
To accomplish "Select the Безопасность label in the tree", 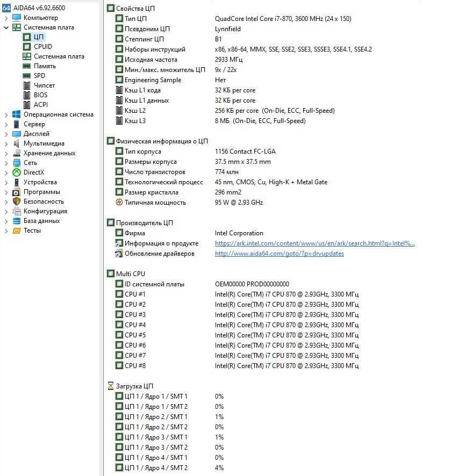I will click(x=44, y=201).
